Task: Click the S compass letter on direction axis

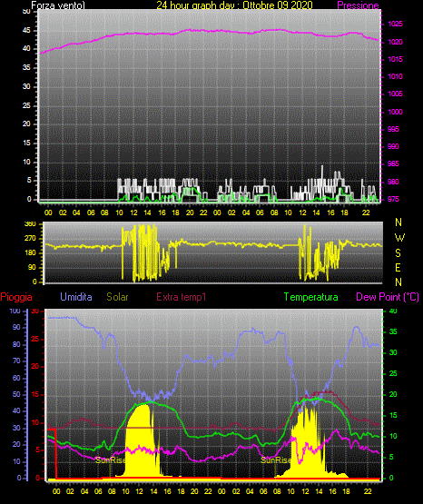Action: click(398, 253)
